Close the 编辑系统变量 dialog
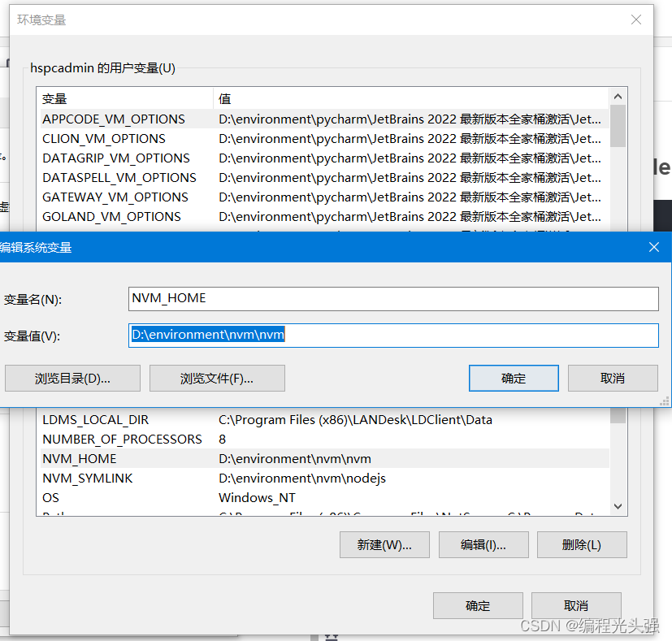 [653, 247]
